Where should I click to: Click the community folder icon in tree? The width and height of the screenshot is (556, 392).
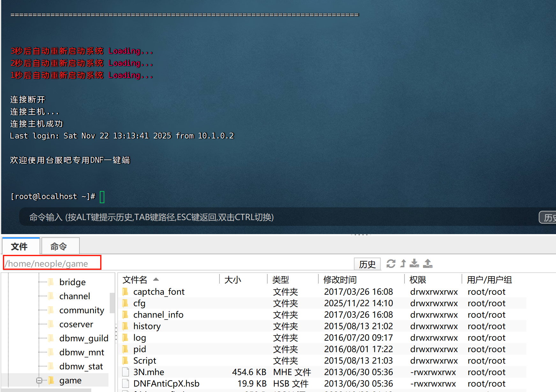point(51,310)
